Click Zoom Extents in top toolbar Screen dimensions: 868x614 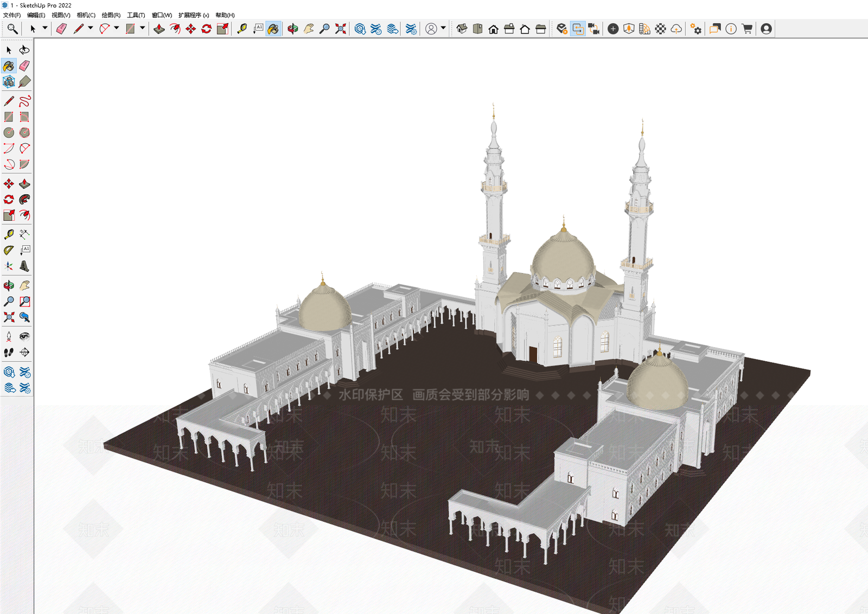[x=340, y=29]
